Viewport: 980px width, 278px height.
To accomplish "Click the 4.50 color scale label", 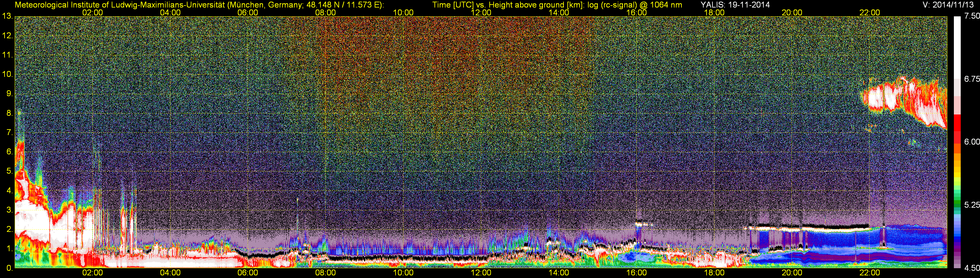I will click(972, 268).
